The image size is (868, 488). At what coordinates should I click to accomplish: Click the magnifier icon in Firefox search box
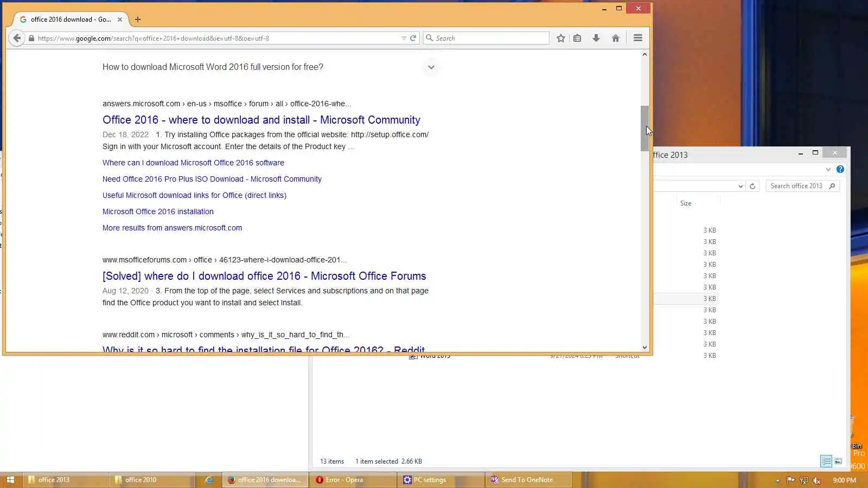(x=430, y=38)
